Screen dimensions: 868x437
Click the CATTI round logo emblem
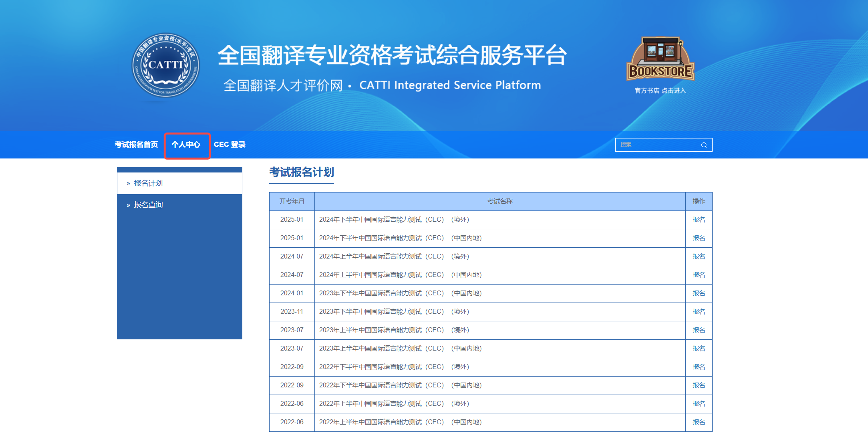(166, 65)
